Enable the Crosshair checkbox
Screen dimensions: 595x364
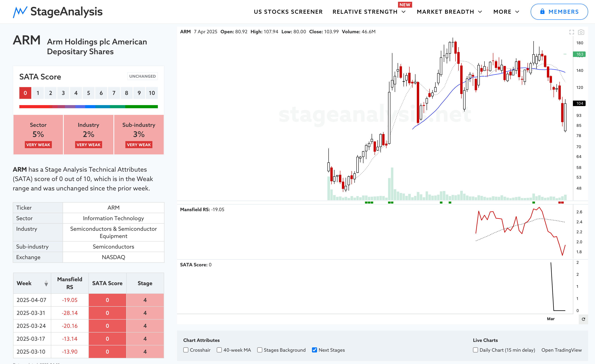[x=186, y=350]
